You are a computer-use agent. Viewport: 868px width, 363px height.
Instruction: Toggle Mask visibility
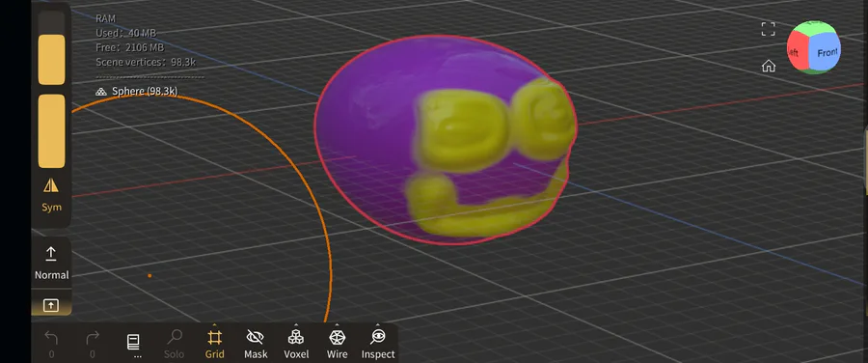pos(256,343)
